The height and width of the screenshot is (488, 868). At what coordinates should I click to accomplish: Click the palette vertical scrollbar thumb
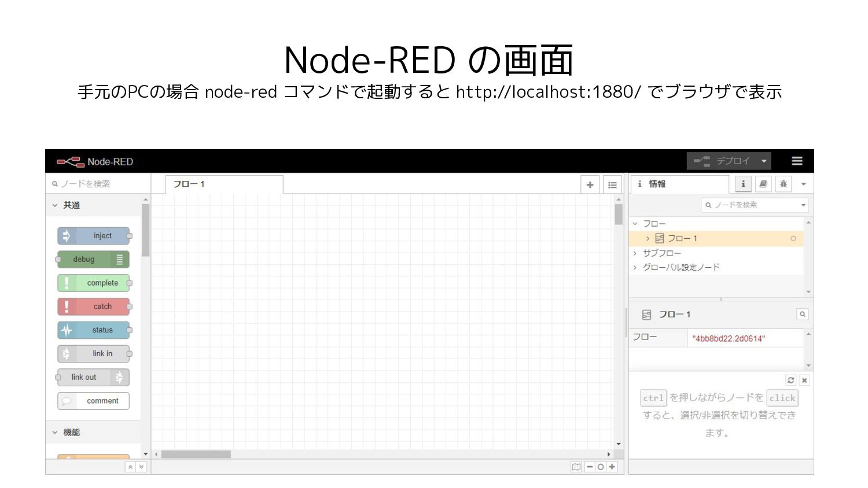(x=146, y=230)
